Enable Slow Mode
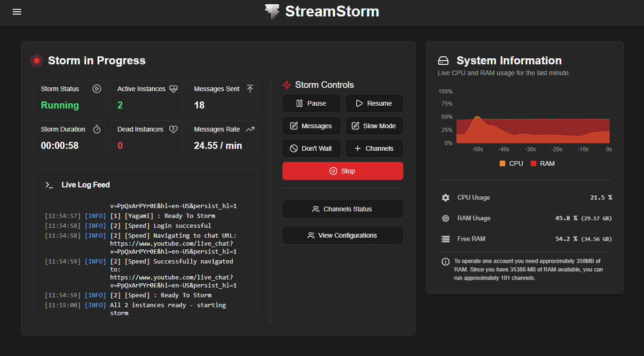This screenshot has height=356, width=644. 374,125
